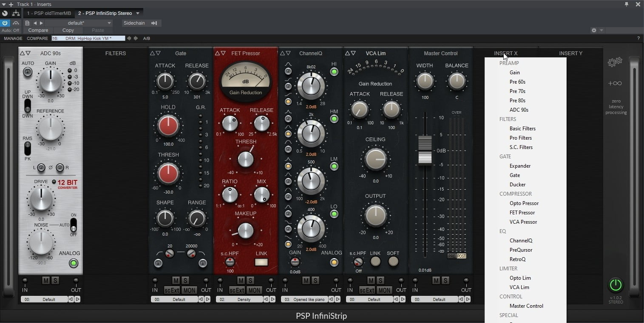Toggle the ANALOG green button on ADC 90s
This screenshot has height=323, width=644.
(x=74, y=264)
